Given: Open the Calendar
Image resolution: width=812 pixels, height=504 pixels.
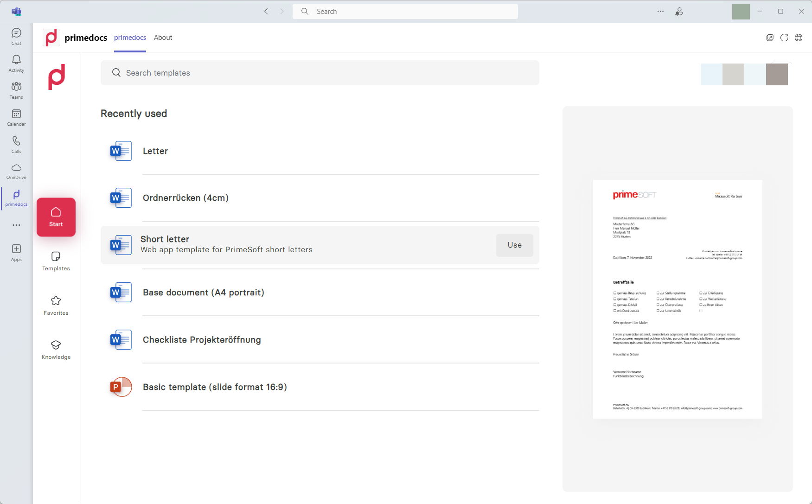Looking at the screenshot, I should click(x=16, y=117).
